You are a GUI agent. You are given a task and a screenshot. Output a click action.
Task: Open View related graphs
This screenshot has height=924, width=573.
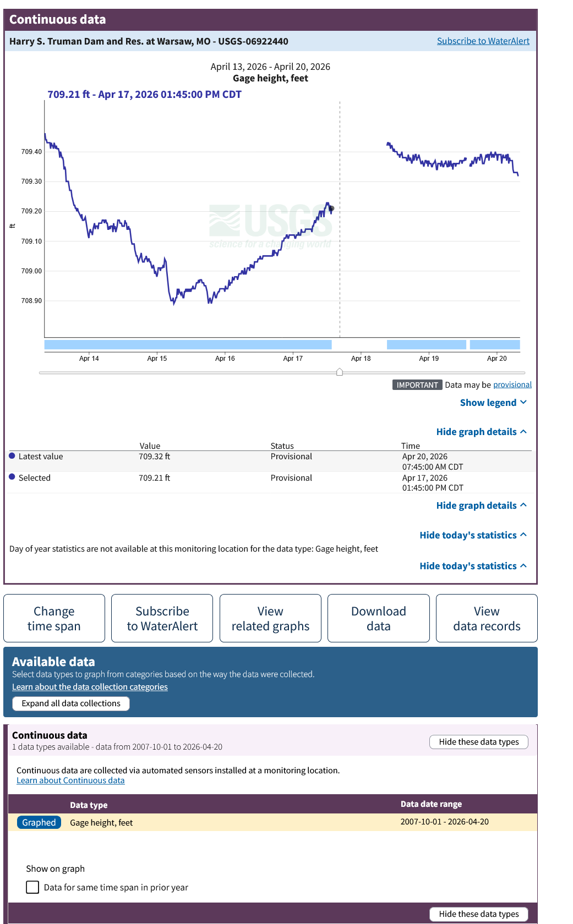[270, 618]
